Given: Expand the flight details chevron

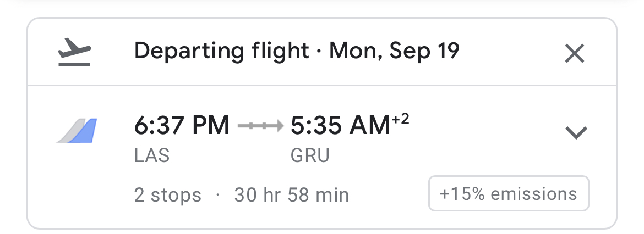Looking at the screenshot, I should 576,132.
